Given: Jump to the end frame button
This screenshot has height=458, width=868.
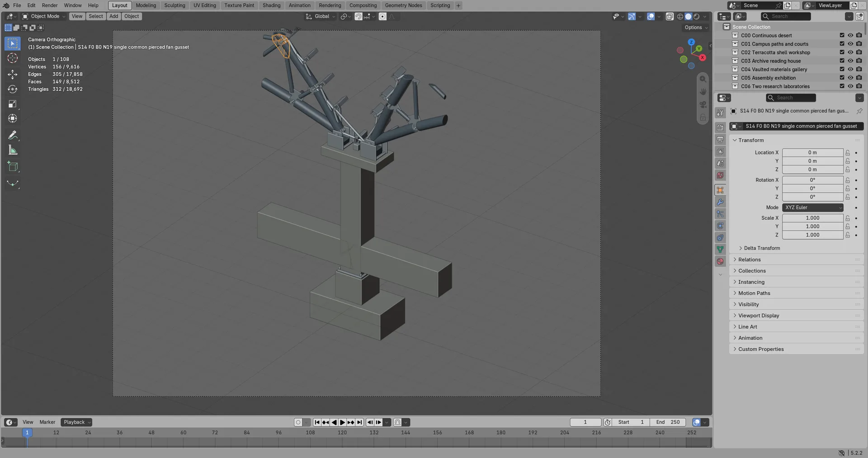Looking at the screenshot, I should pyautogui.click(x=359, y=422).
